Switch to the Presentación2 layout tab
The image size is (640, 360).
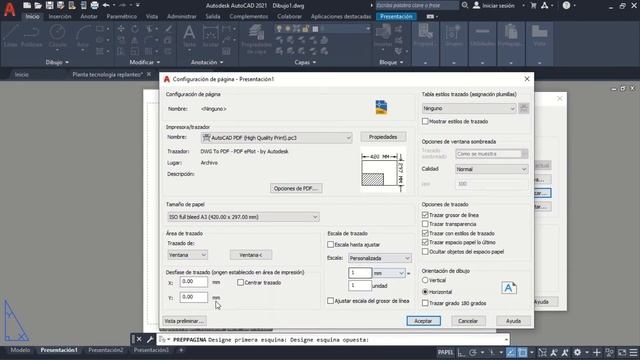105,350
